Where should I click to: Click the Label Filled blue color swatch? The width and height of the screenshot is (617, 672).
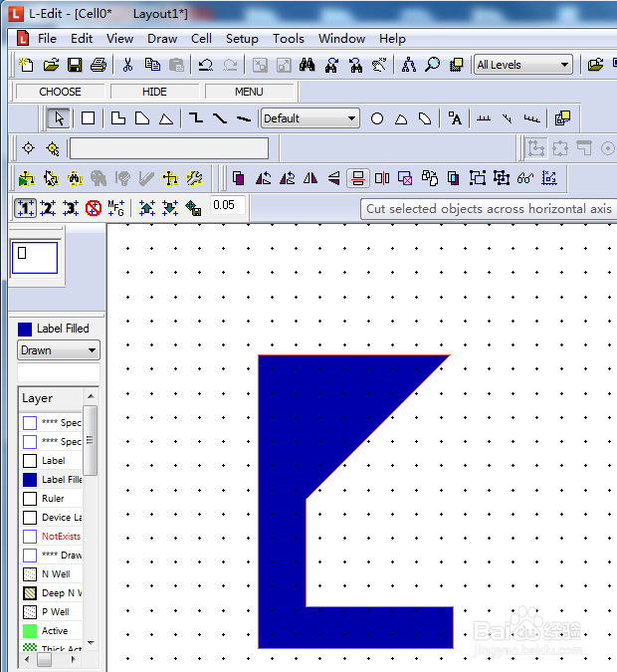click(25, 330)
